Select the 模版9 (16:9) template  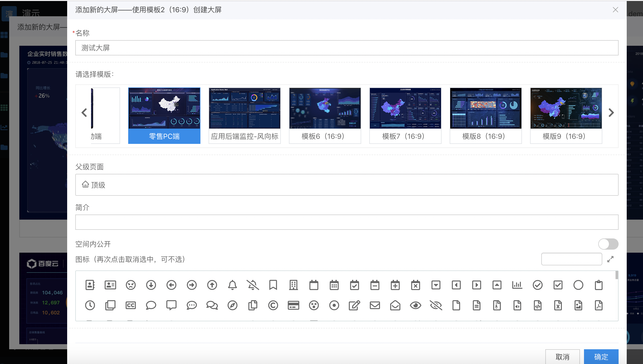[566, 116]
